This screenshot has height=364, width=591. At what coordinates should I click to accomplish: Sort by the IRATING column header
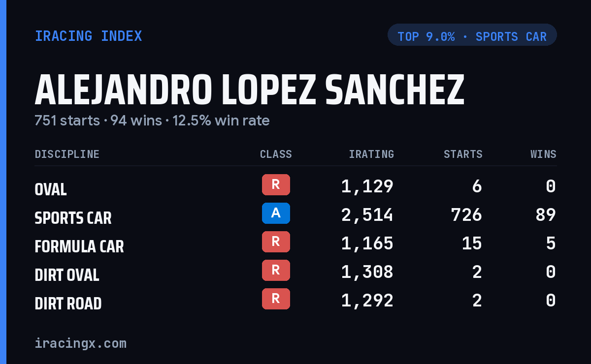point(371,154)
